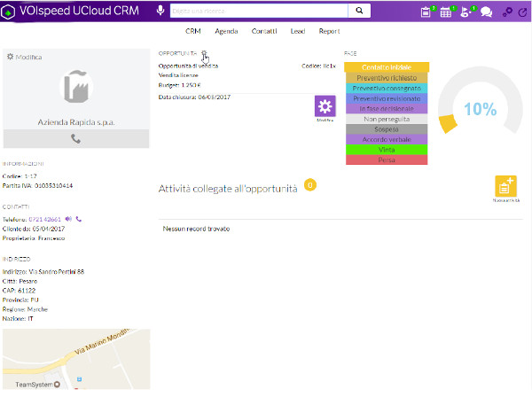Select the Accordo verbale phase
Viewport: 532px width, 397px height.
(x=387, y=139)
